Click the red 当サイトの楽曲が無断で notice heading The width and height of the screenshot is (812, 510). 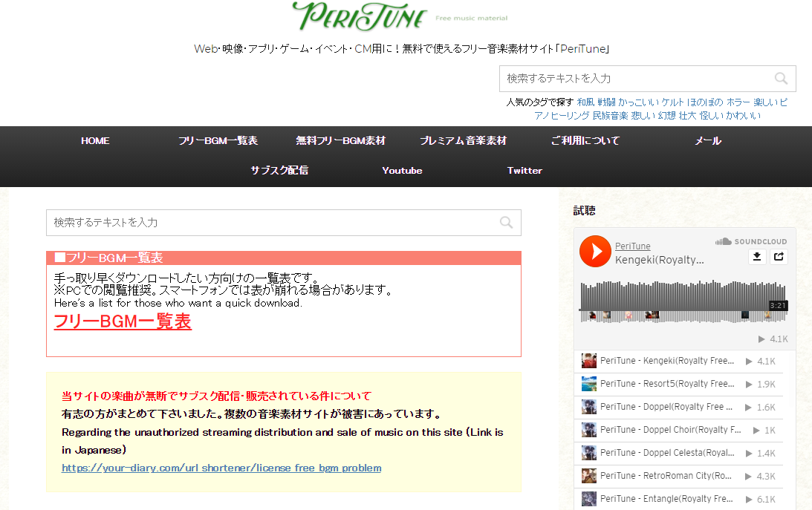pos(216,396)
